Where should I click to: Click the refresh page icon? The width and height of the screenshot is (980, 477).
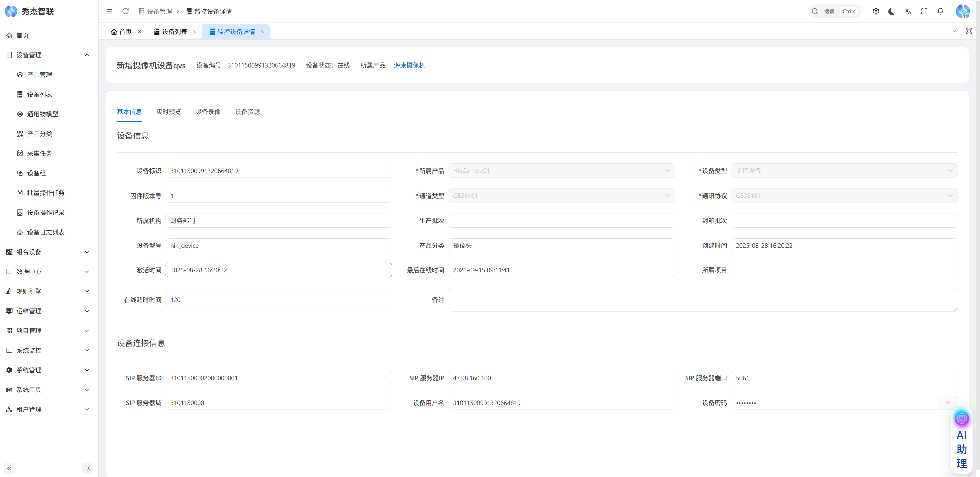[126, 12]
